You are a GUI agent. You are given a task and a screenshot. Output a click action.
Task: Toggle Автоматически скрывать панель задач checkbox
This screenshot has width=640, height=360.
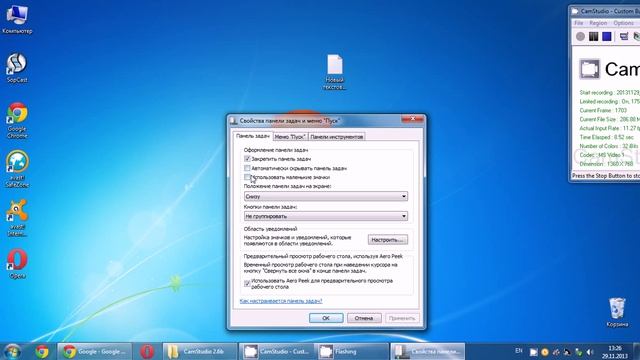247,168
